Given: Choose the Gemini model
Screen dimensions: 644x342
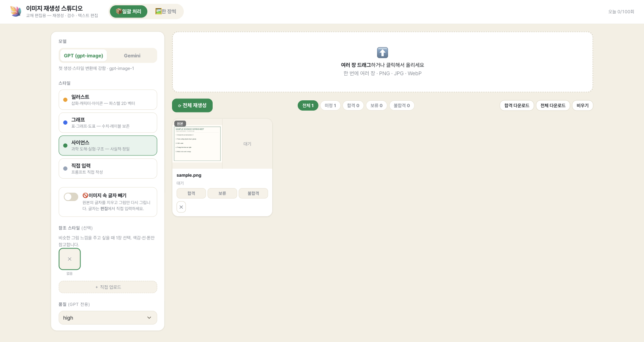Looking at the screenshot, I should [132, 55].
